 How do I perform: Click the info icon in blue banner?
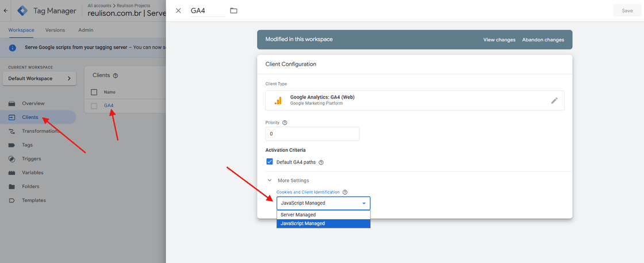coord(12,48)
